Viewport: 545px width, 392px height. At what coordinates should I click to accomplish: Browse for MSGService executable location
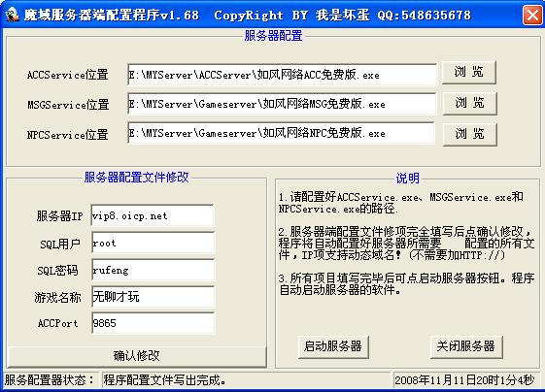coord(469,103)
